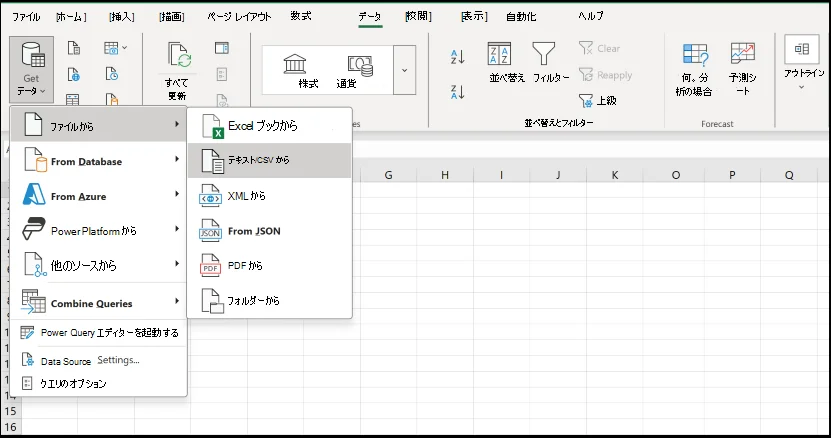This screenshot has height=438, width=831.
Task: Switch to the 校閲 ribbon tab
Action: tap(418, 16)
